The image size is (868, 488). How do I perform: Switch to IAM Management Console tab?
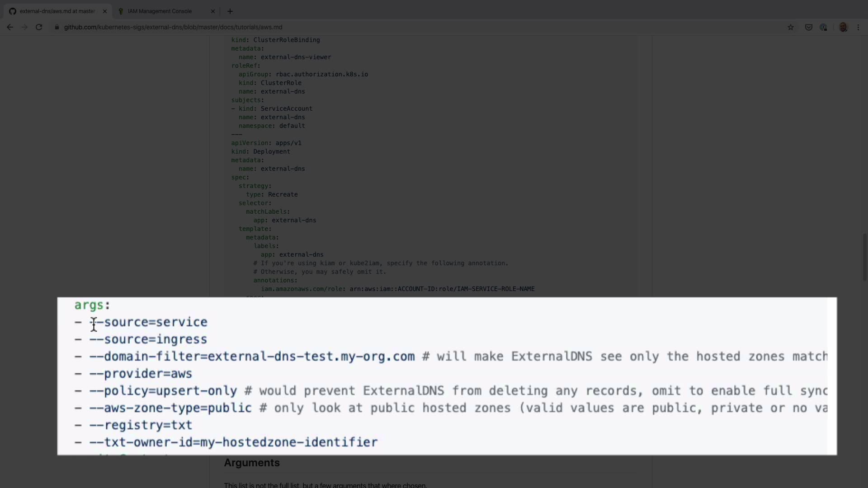160,11
